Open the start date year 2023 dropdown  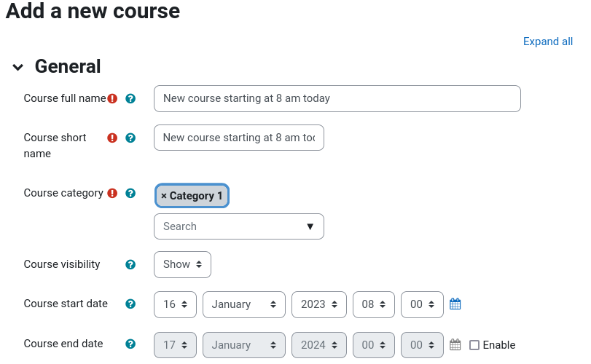319,304
